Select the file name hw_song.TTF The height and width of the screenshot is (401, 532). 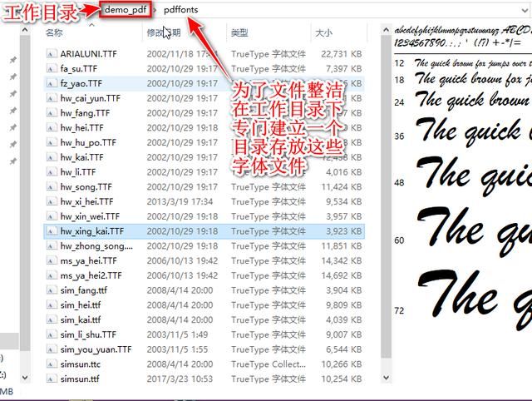pos(86,186)
